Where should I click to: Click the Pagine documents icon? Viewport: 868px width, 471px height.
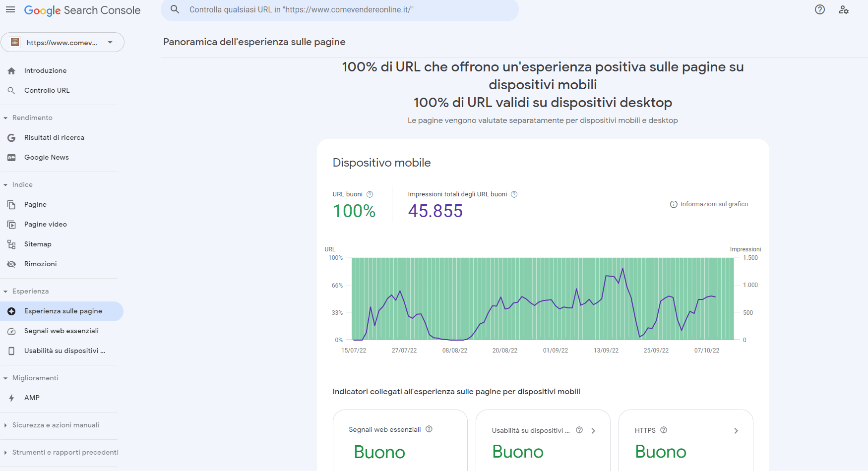coord(11,204)
